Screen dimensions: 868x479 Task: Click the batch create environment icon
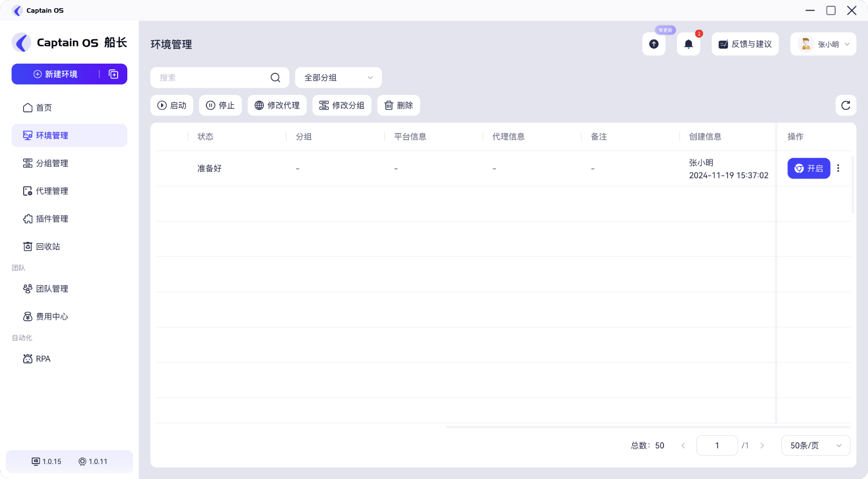click(x=113, y=74)
